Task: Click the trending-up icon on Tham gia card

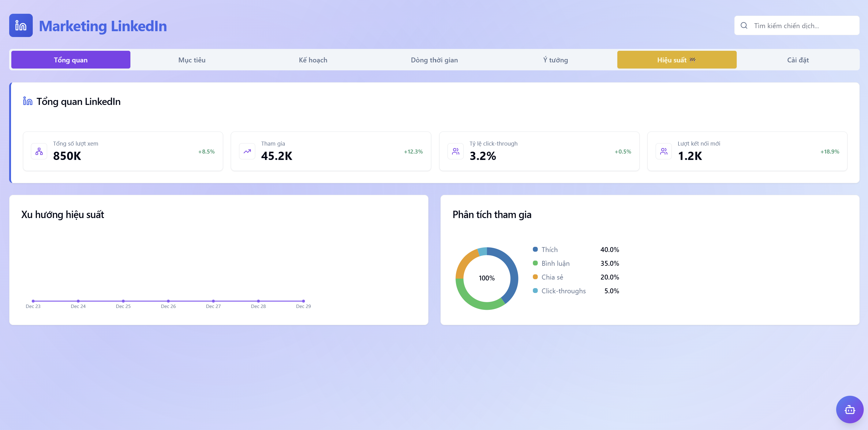Action: pos(247,151)
